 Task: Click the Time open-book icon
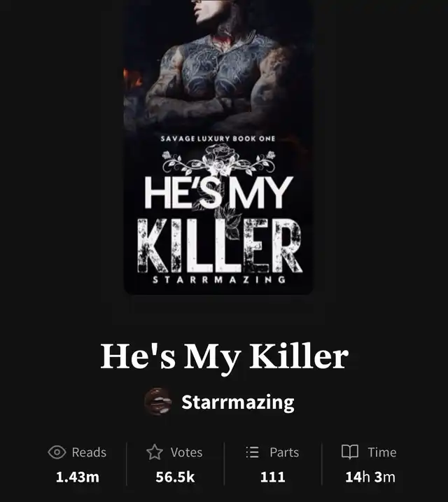pyautogui.click(x=350, y=452)
